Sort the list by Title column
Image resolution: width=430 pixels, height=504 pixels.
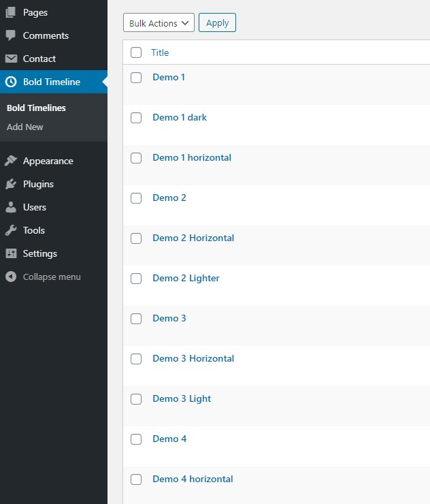(160, 52)
